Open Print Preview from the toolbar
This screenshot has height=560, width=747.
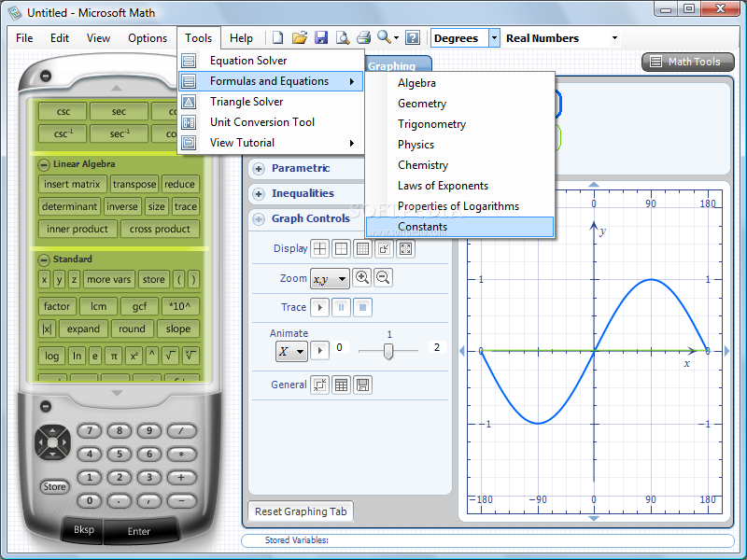coord(343,37)
